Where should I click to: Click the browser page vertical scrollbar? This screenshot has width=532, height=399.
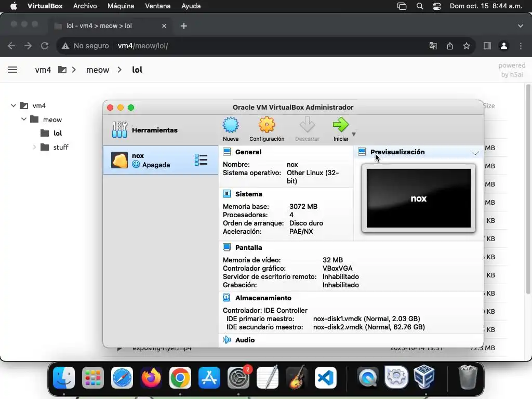528,189
